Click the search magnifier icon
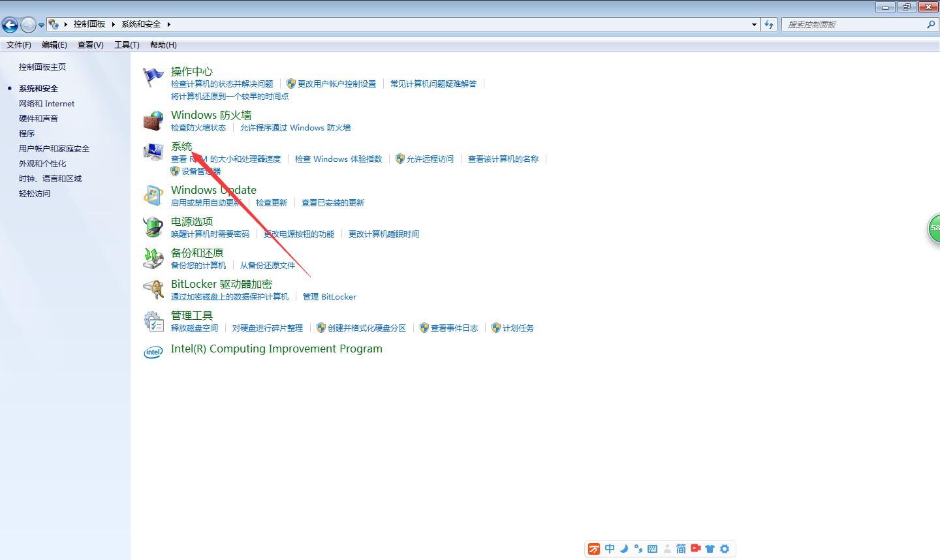This screenshot has height=560, width=940. pyautogui.click(x=931, y=24)
